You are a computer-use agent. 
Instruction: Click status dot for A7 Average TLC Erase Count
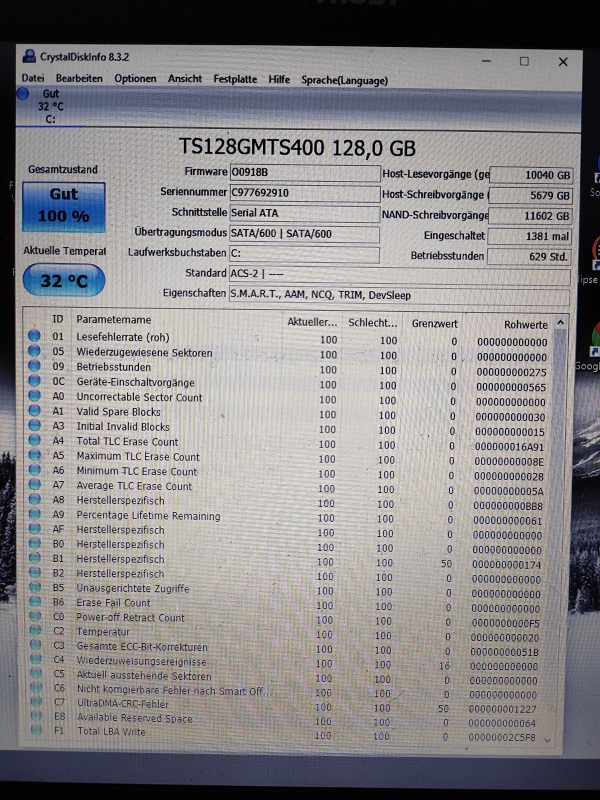coord(35,484)
